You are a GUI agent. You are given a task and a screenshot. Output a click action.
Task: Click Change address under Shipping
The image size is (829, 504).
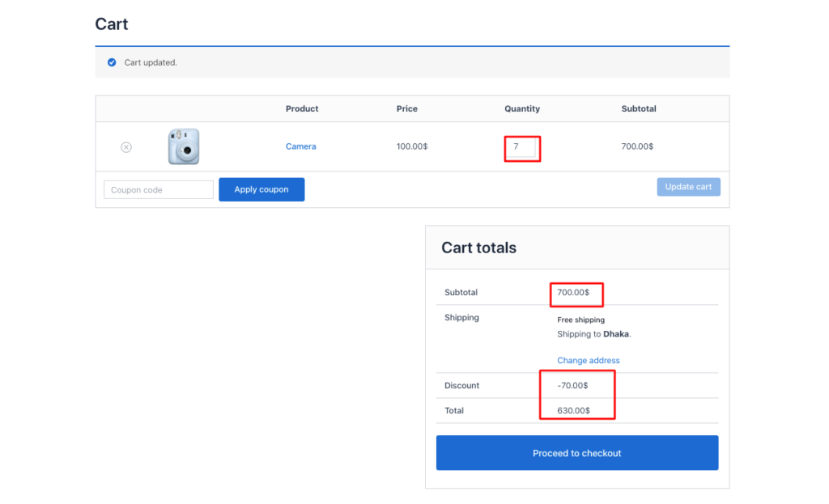[588, 360]
